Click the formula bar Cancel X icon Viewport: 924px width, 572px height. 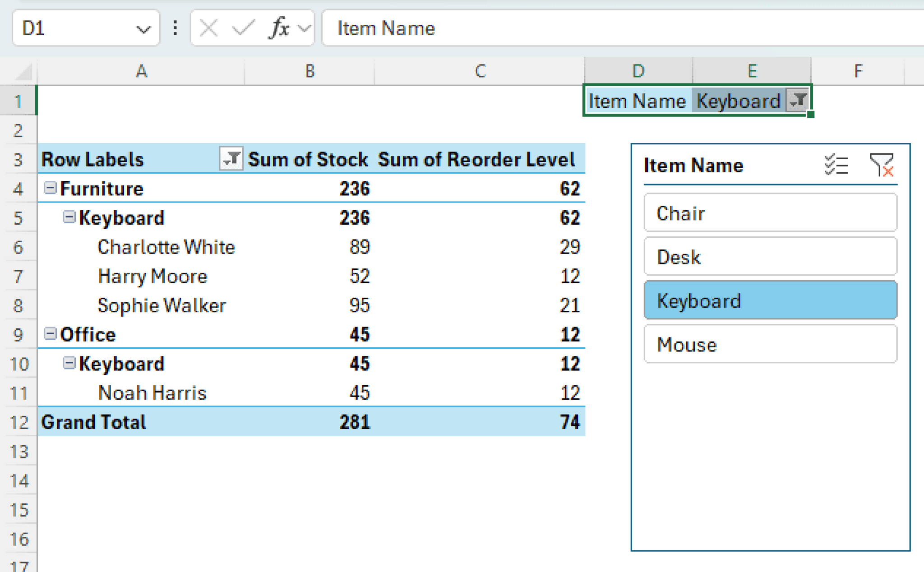click(x=208, y=28)
